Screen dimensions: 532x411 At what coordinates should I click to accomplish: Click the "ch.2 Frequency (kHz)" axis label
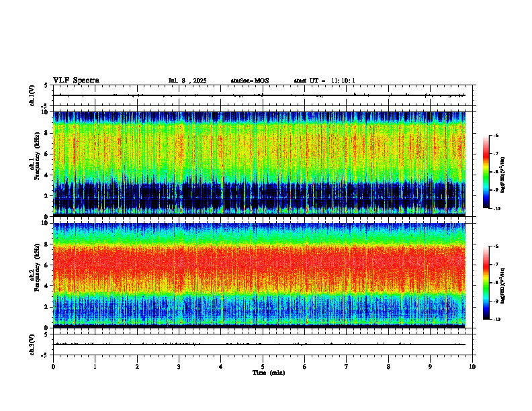[35, 267]
